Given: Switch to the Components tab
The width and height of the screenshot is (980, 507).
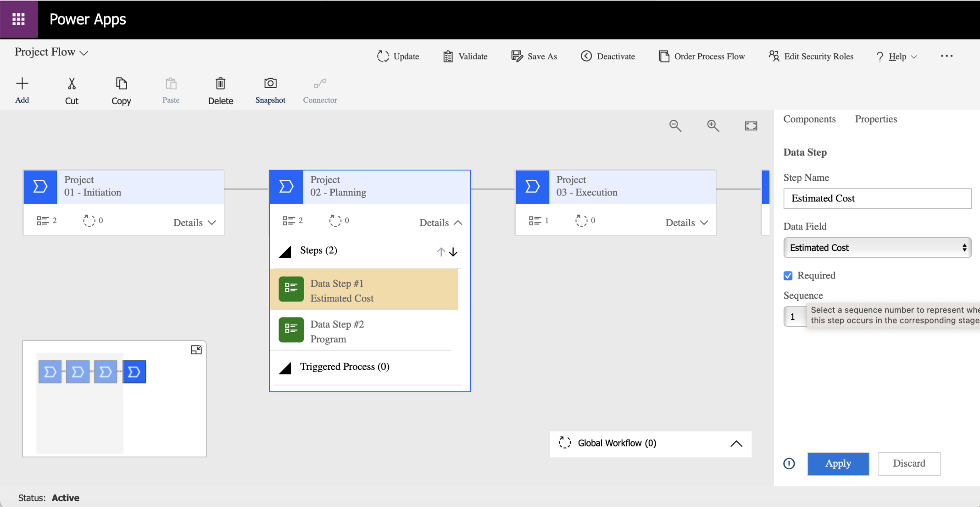Looking at the screenshot, I should [809, 119].
